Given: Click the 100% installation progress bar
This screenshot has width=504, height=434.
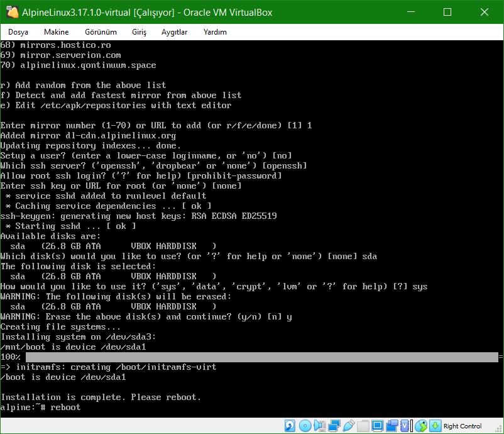Looking at the screenshot, I should (x=261, y=357).
